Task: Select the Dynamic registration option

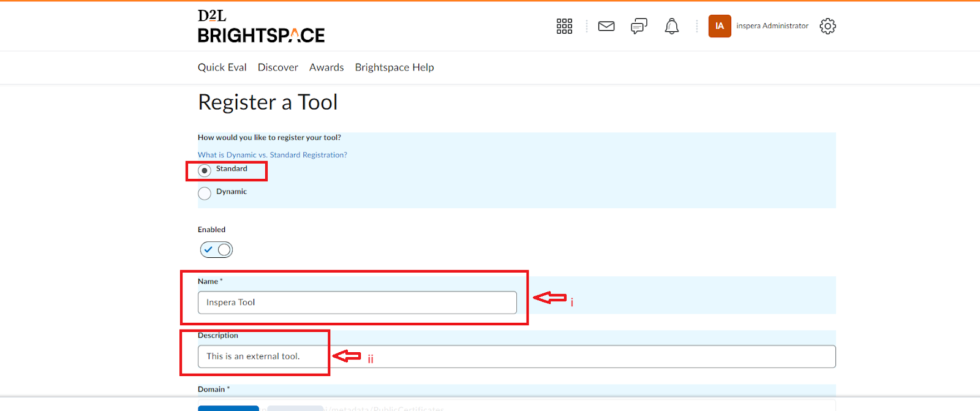Action: point(205,193)
